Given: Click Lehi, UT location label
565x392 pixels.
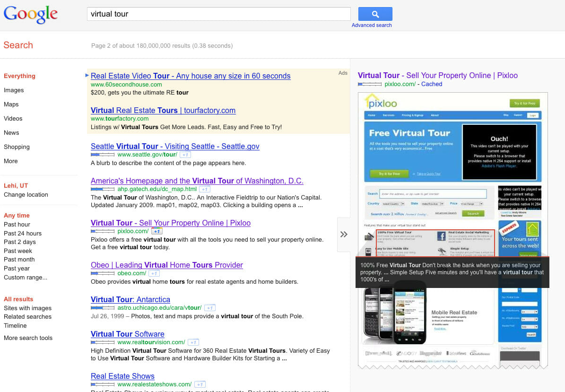Looking at the screenshot, I should click(x=16, y=185).
